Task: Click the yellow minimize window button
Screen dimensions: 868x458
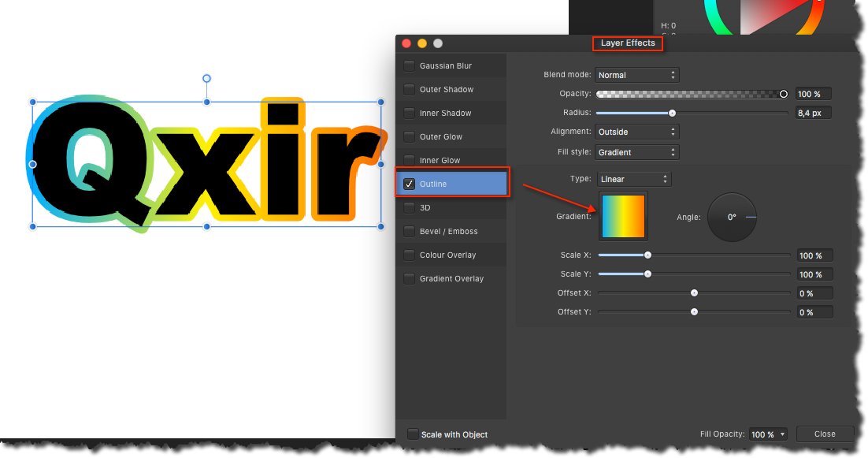Action: [x=422, y=43]
